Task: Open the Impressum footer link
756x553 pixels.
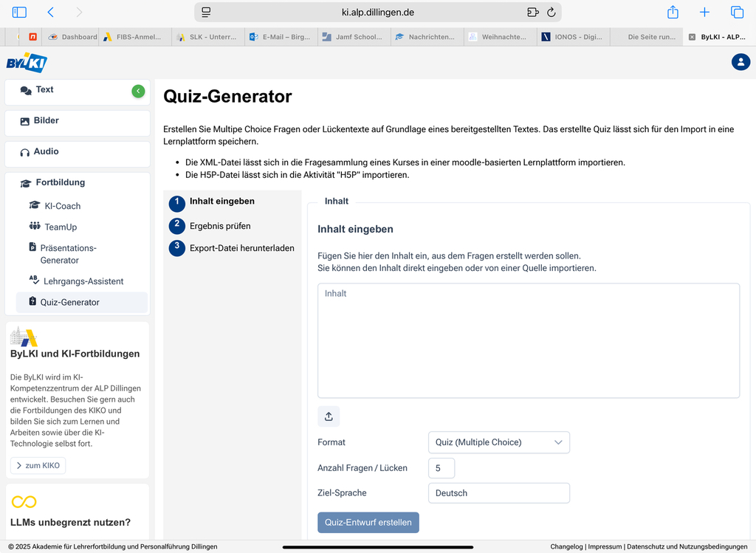Action: pos(605,547)
